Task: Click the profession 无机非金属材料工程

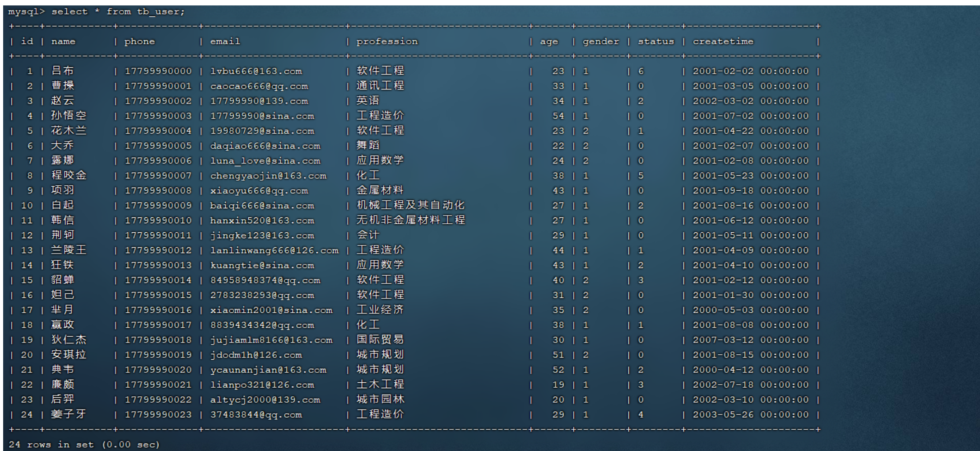Action: [x=410, y=221]
